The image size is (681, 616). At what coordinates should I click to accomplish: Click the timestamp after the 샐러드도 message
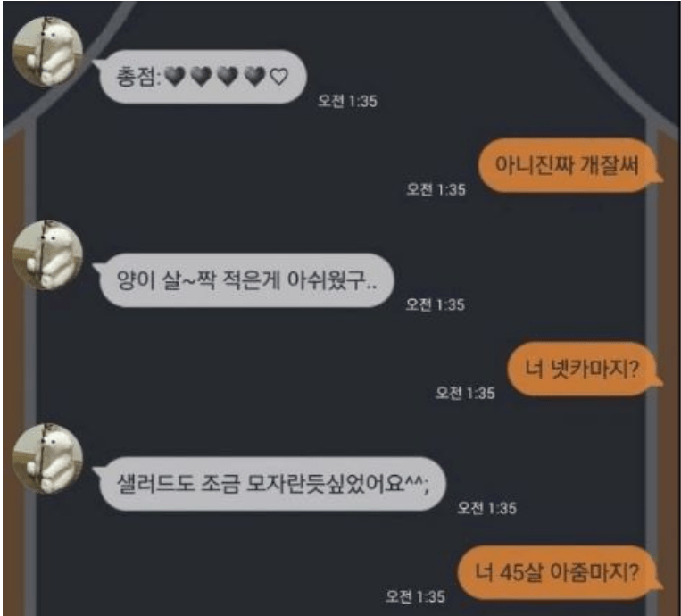(486, 508)
